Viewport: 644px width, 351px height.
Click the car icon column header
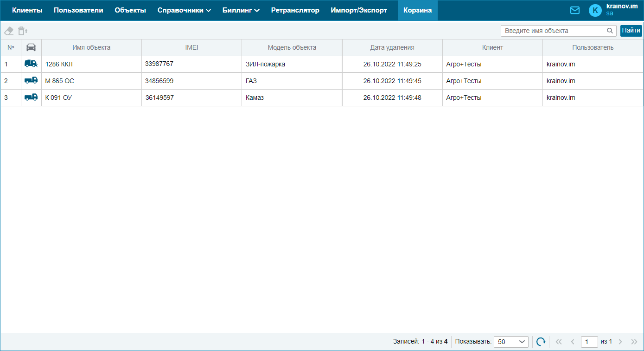31,47
